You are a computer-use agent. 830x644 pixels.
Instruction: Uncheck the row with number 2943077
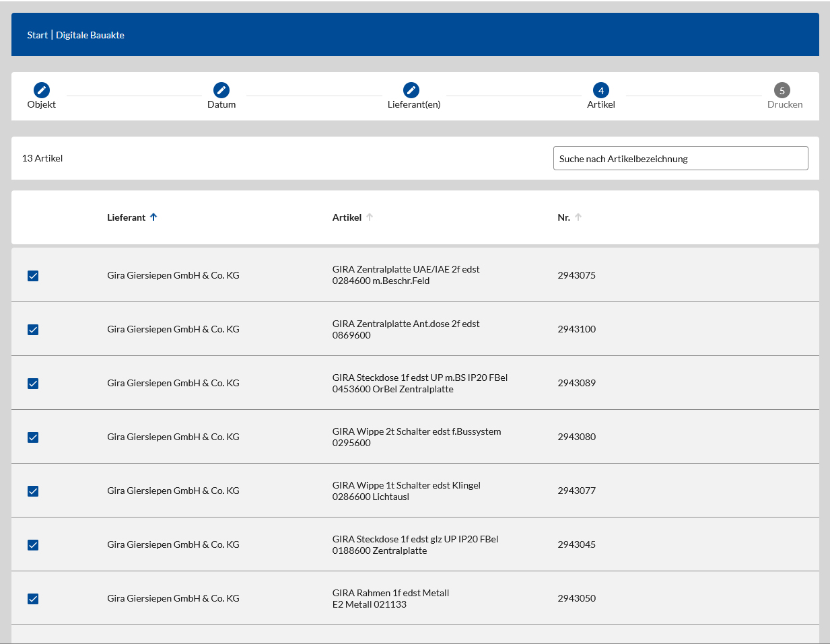[33, 491]
